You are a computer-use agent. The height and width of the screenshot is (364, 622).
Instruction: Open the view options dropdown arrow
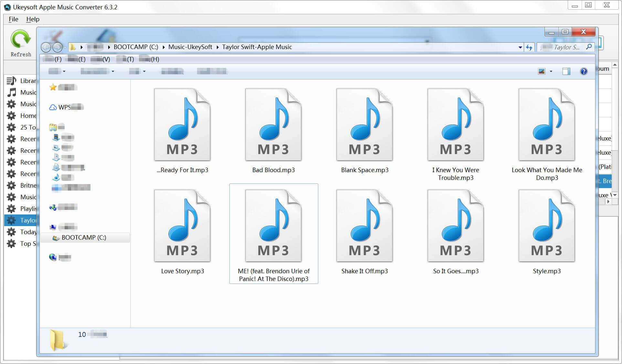click(551, 71)
